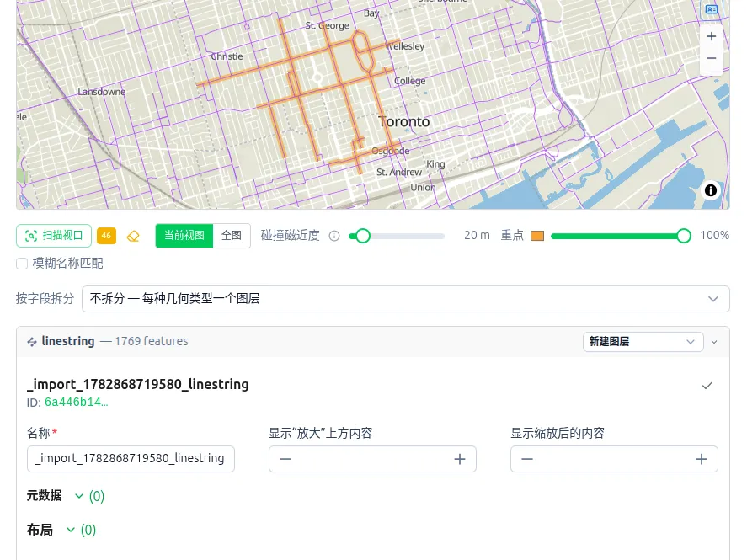Click the scan viewport button
The image size is (747, 560).
tap(54, 236)
